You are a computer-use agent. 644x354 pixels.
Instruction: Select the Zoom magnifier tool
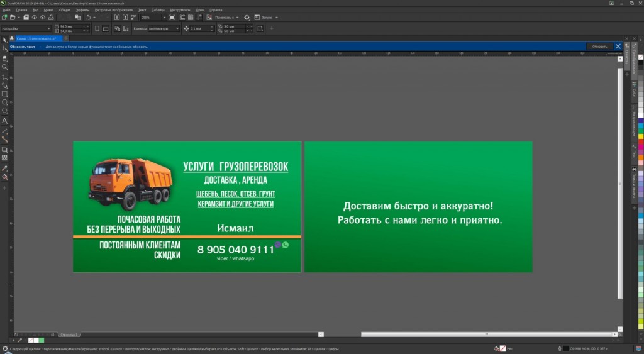pyautogui.click(x=4, y=67)
